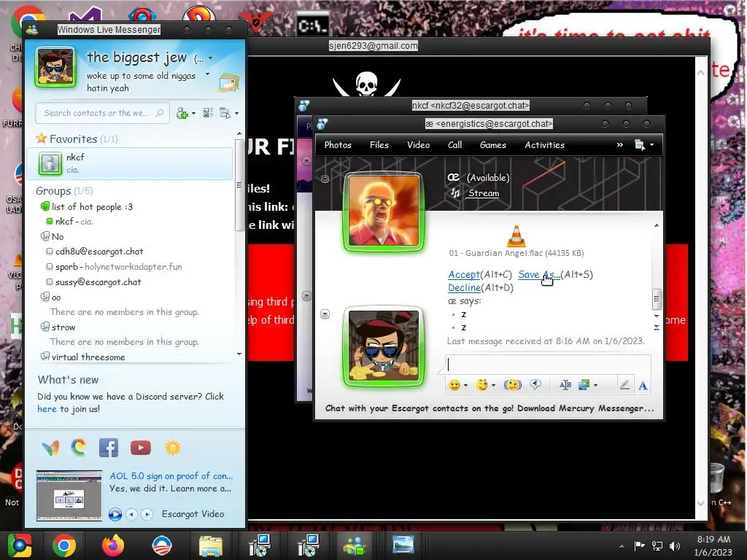Open the personal message dropdown arrow
This screenshot has height=560, width=747.
(x=207, y=74)
